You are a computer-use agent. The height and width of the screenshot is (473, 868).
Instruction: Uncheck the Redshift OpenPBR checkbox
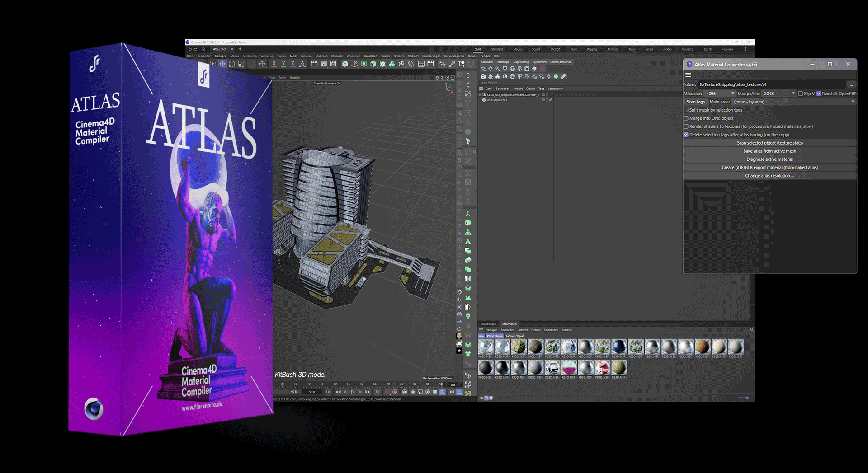coord(818,94)
